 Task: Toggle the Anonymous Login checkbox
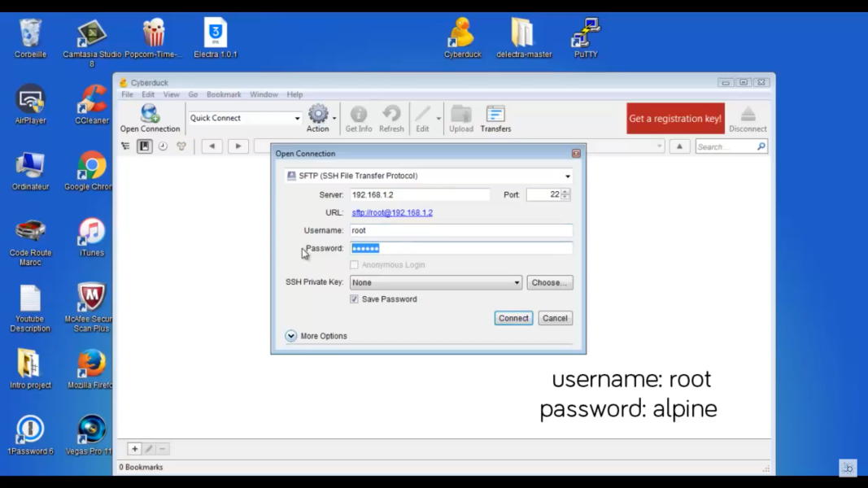[355, 265]
